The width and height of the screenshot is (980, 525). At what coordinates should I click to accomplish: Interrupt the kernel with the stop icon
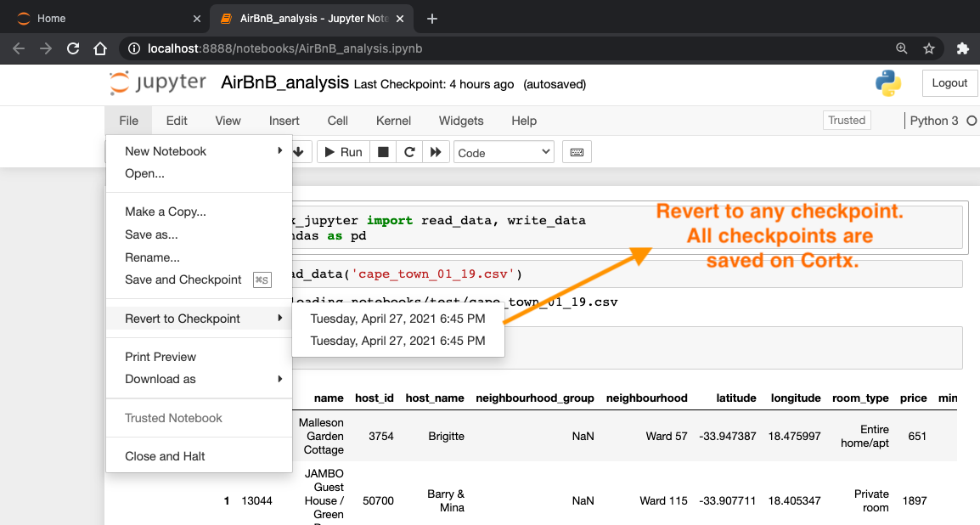pos(383,152)
